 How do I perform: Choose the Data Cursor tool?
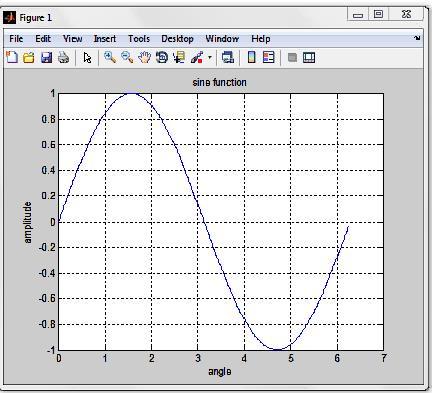pos(179,57)
